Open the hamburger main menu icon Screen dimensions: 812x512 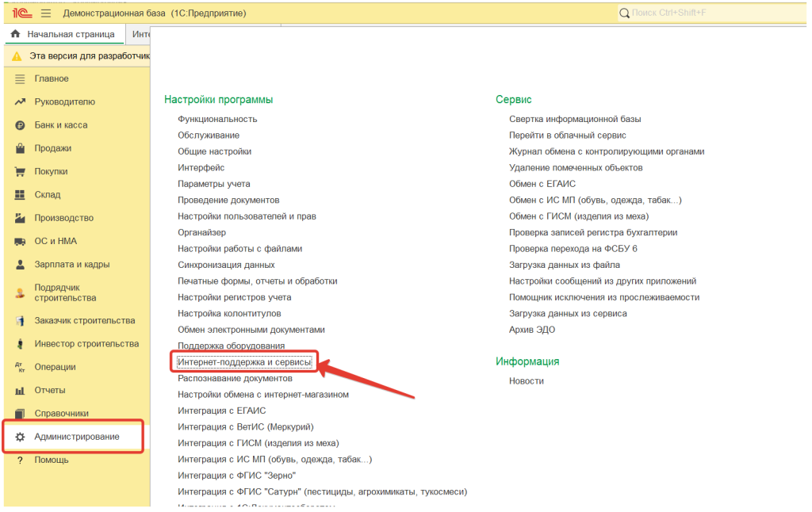point(46,13)
